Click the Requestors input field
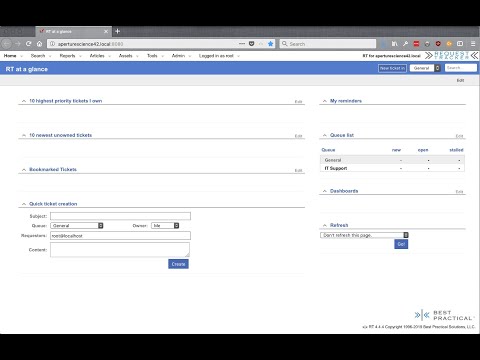 [x=120, y=236]
